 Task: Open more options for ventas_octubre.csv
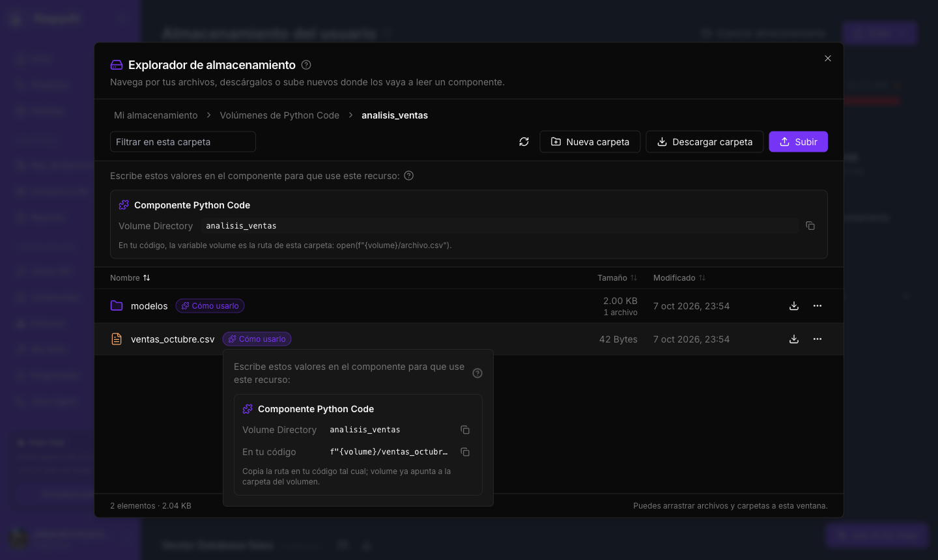coord(817,339)
